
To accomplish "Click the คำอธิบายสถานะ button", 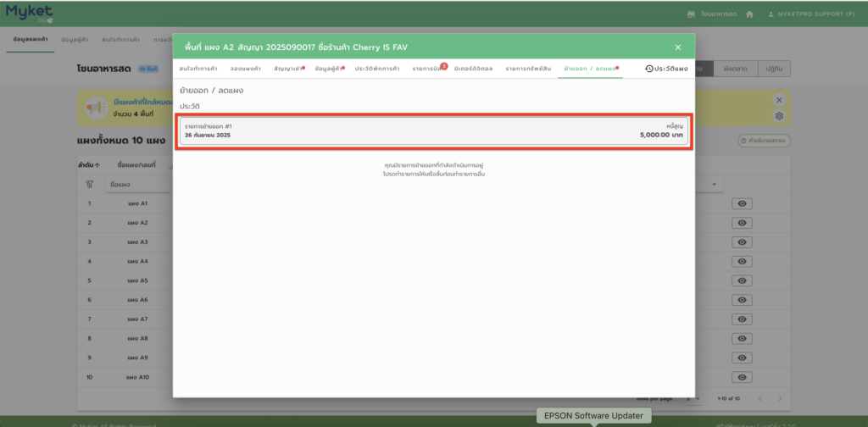I will click(764, 140).
